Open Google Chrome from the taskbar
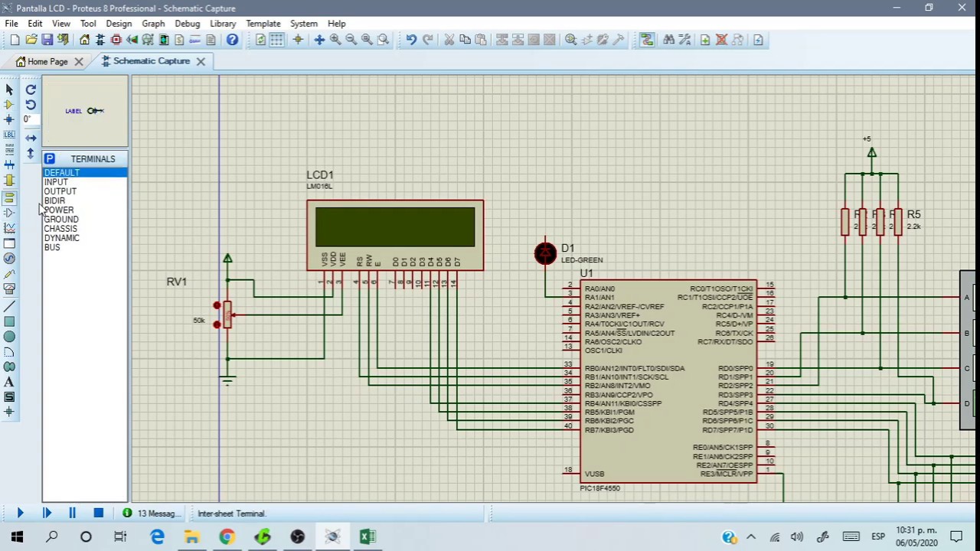 [x=227, y=537]
